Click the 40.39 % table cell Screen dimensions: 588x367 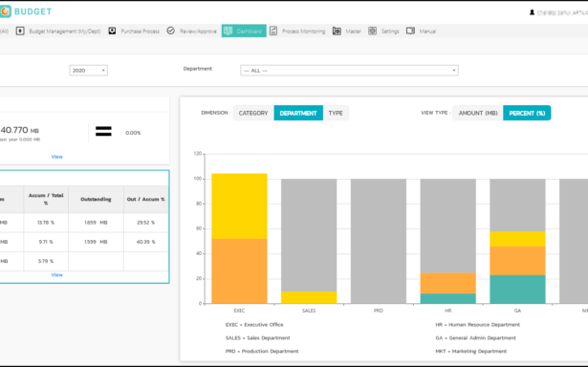coord(146,242)
